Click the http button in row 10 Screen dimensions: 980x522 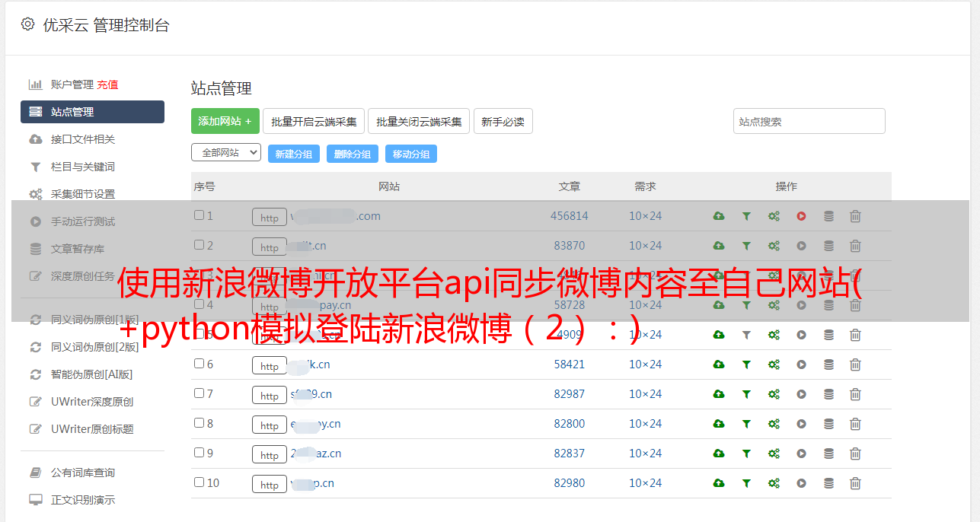[x=270, y=484]
